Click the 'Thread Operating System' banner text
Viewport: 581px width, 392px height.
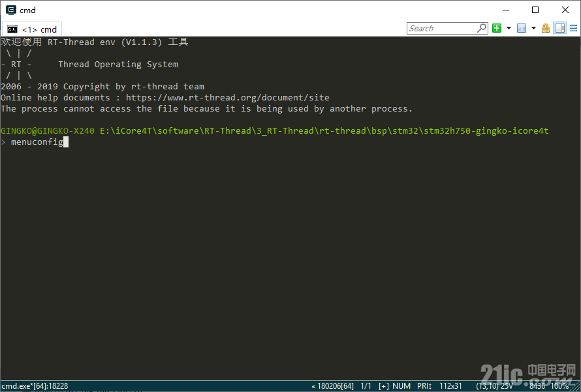point(118,65)
